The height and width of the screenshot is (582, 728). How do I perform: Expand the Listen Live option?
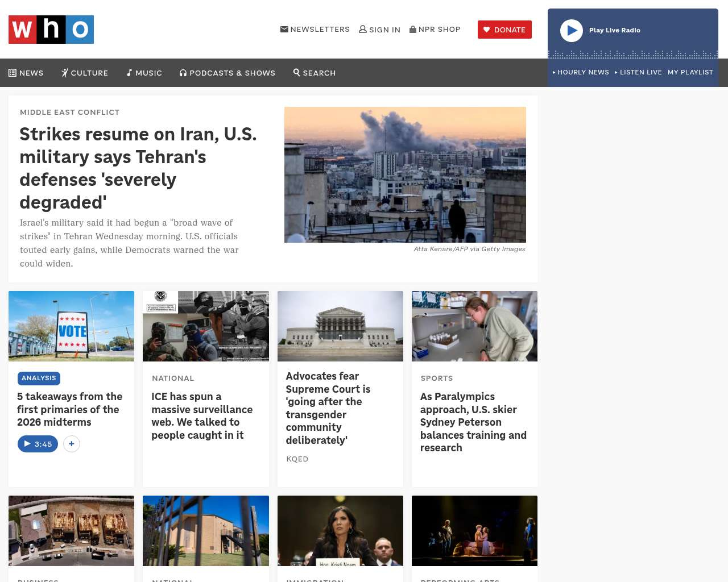pos(638,72)
